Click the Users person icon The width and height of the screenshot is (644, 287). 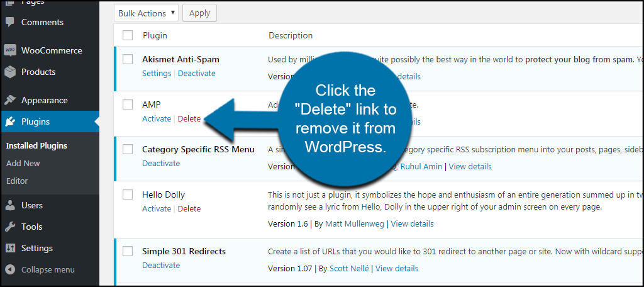pyautogui.click(x=10, y=205)
